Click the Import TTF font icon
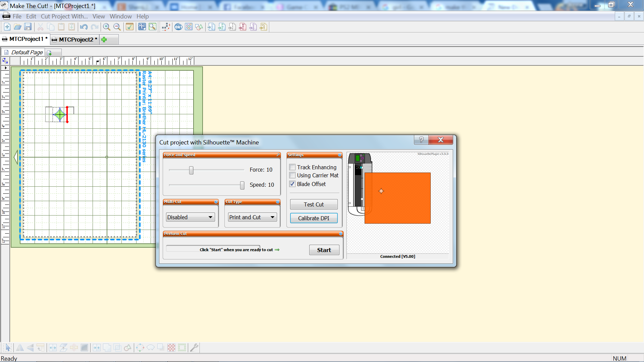644x362 pixels. [232, 27]
